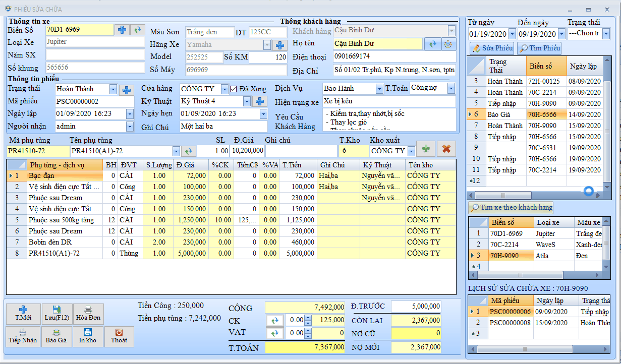This screenshot has width=621, height=364.
Task: Open the Cửa hàng CÔNG TY dropdown
Action: 225,89
